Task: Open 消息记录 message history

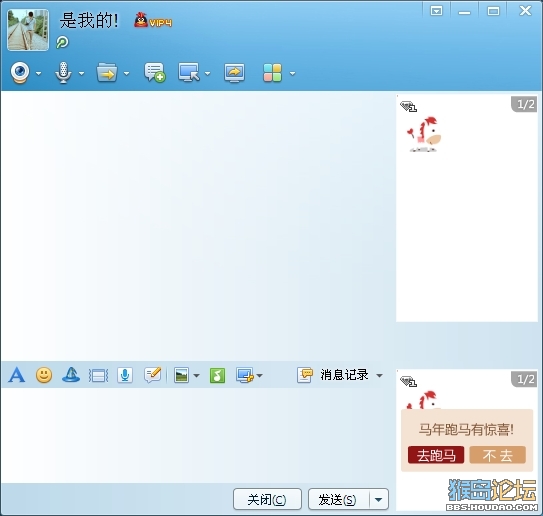Action: [344, 375]
